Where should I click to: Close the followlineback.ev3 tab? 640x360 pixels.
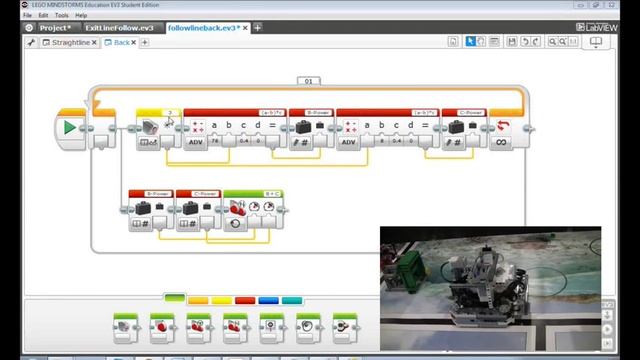[245, 28]
